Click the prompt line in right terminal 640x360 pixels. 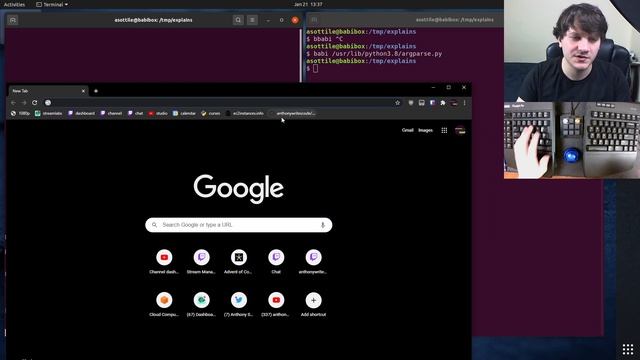pyautogui.click(x=312, y=69)
